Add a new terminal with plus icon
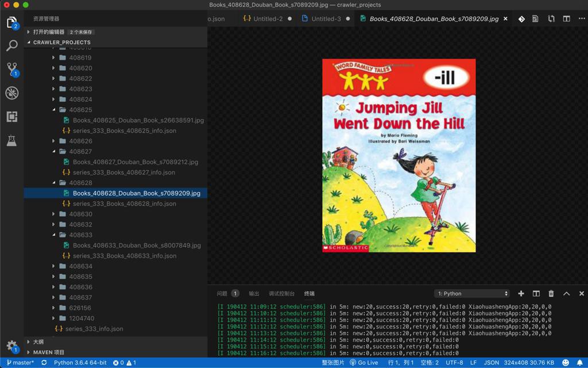The width and height of the screenshot is (588, 368). (521, 294)
